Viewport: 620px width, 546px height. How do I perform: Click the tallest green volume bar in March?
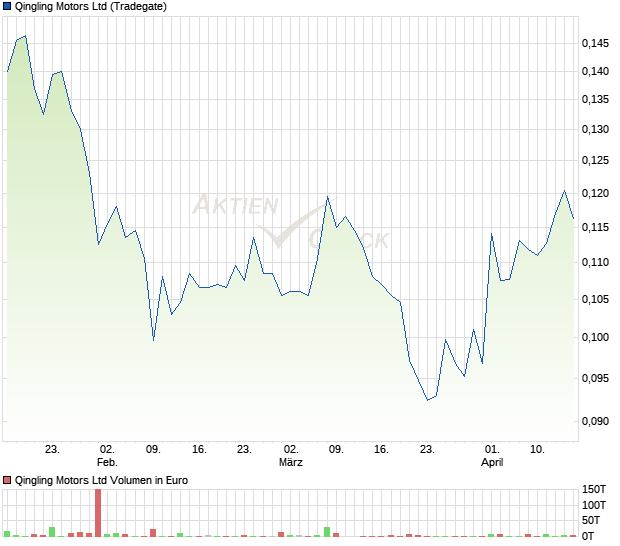(327, 532)
